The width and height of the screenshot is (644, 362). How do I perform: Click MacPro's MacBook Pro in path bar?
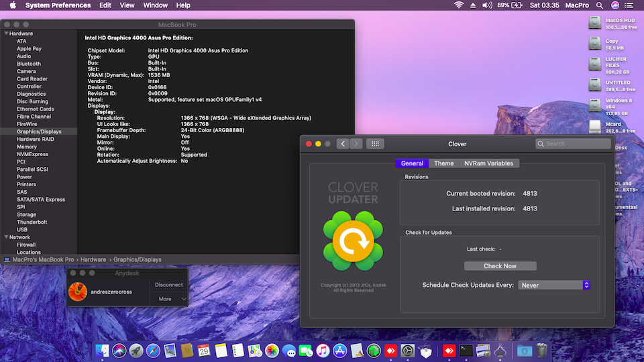coord(43,259)
